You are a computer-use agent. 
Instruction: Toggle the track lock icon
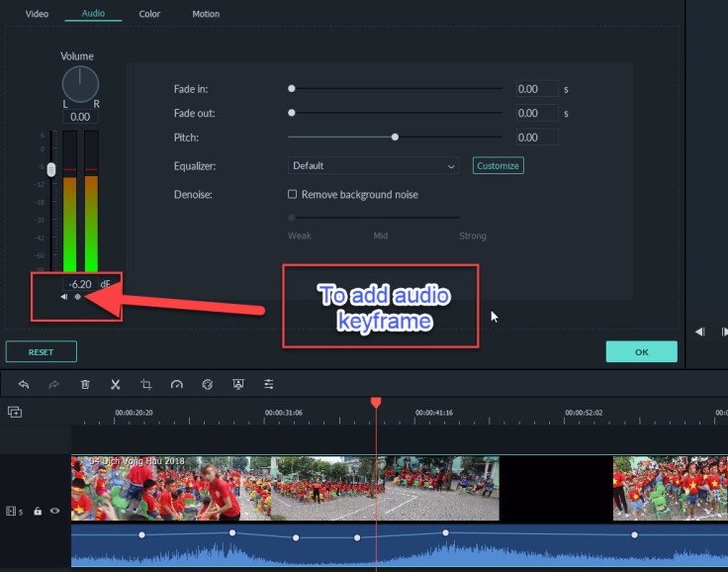[x=38, y=511]
